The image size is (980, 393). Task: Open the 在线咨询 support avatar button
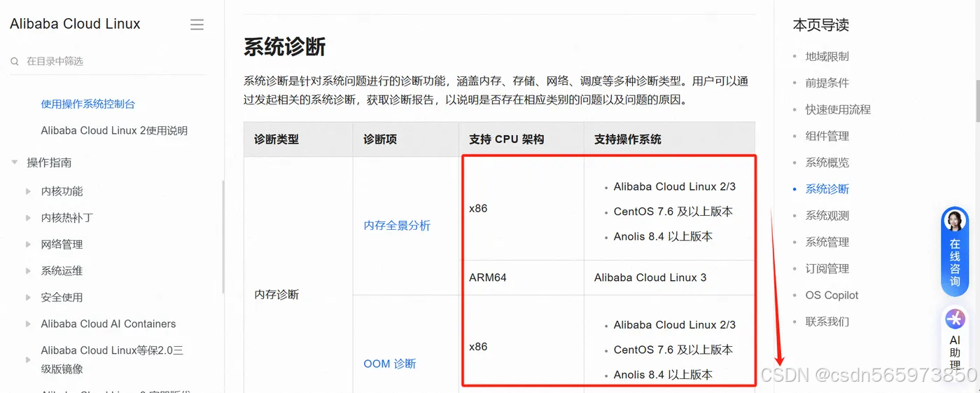pyautogui.click(x=955, y=251)
